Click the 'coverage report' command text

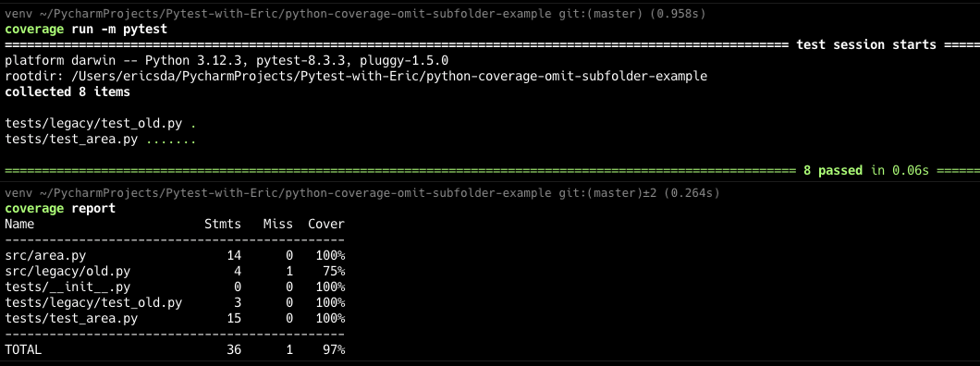60,209
